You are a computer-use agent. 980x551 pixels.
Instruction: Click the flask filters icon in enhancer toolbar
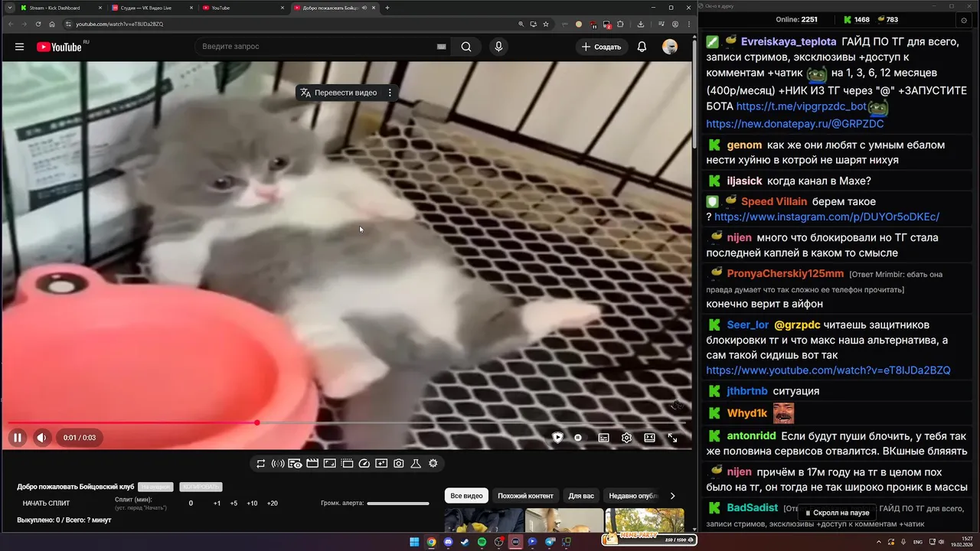(416, 463)
